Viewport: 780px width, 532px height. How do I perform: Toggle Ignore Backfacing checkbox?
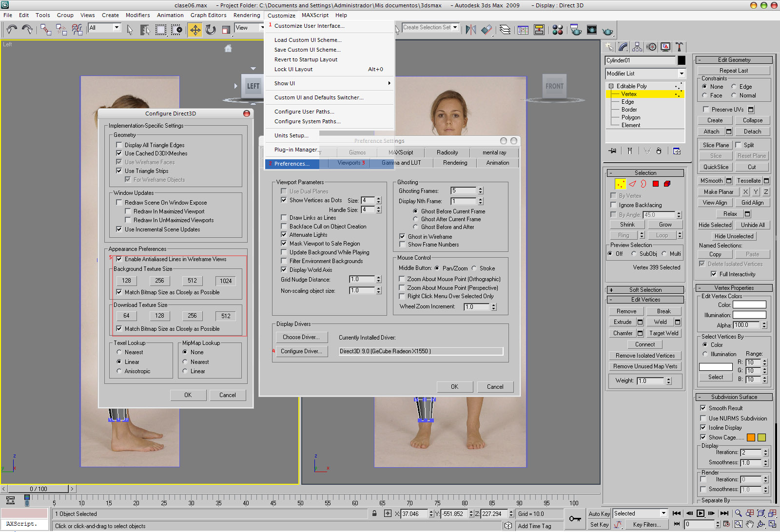pos(613,205)
